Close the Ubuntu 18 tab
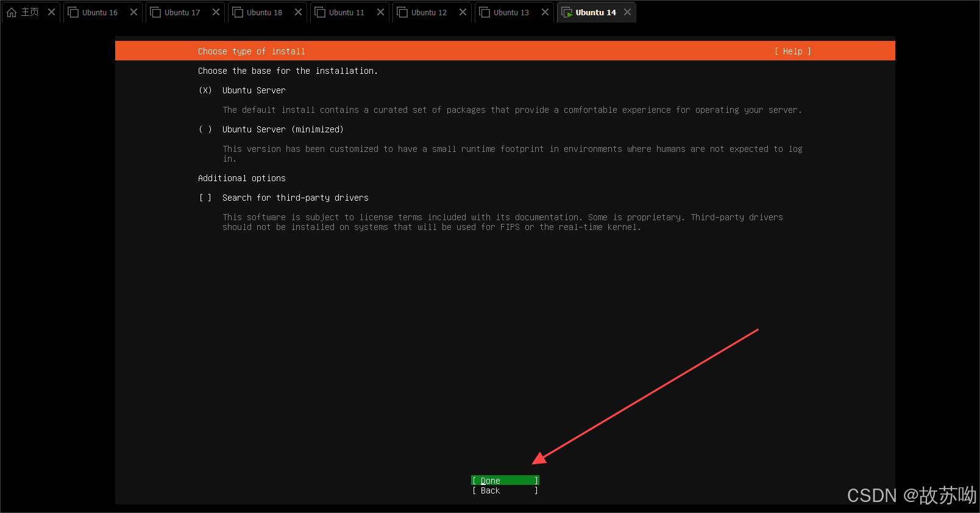Image resolution: width=980 pixels, height=513 pixels. coord(298,12)
